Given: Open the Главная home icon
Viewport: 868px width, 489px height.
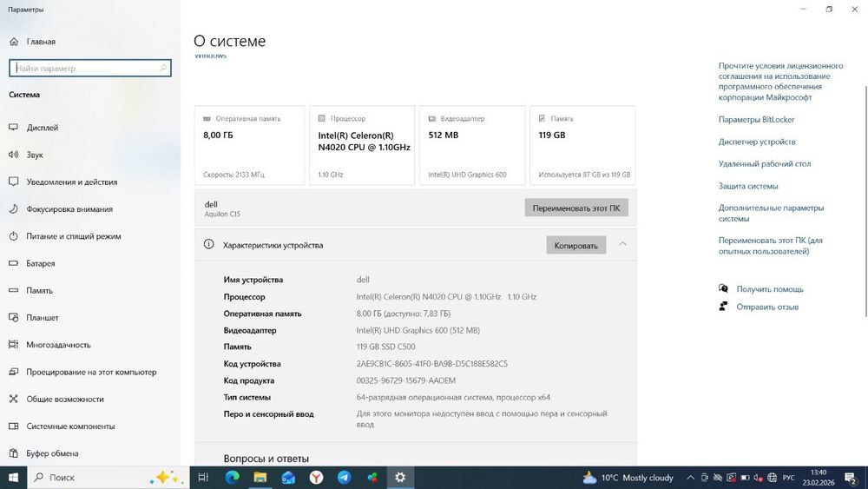Looking at the screenshot, I should point(14,42).
